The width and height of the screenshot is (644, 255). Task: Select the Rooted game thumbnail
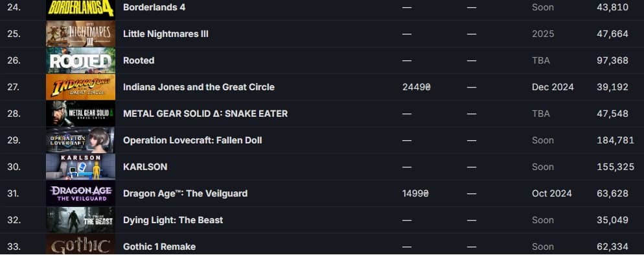coord(80,60)
